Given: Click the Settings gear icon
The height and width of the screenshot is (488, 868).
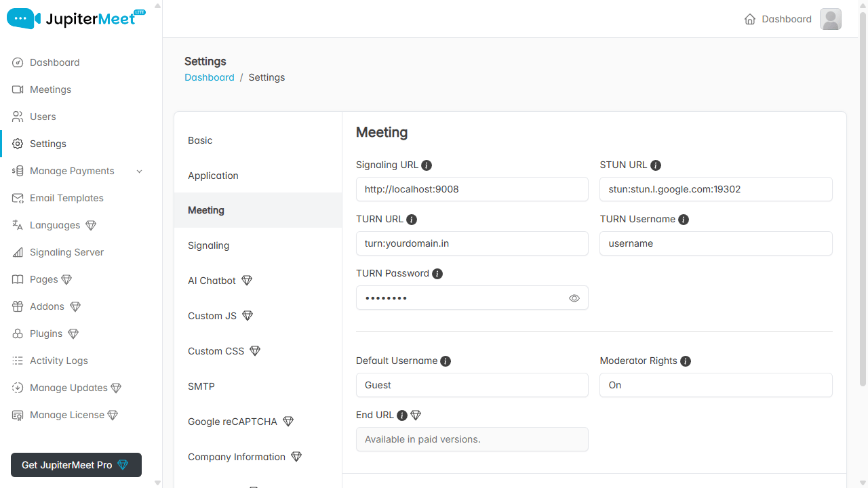Looking at the screenshot, I should pyautogui.click(x=18, y=144).
